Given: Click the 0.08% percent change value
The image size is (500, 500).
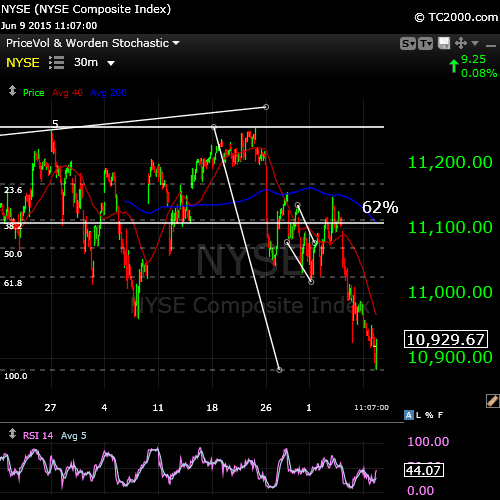Looking at the screenshot, I should point(479,73).
